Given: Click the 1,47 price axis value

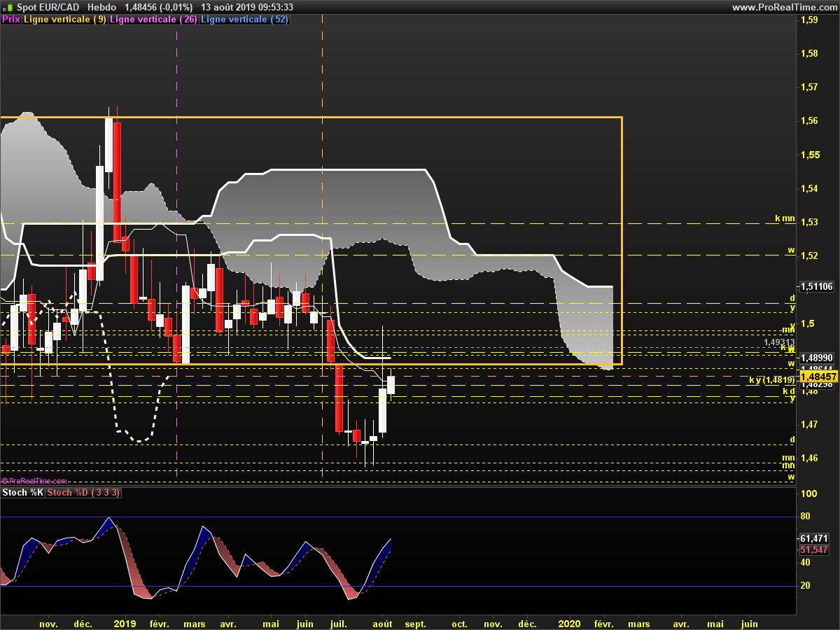Looking at the screenshot, I should click(x=809, y=425).
